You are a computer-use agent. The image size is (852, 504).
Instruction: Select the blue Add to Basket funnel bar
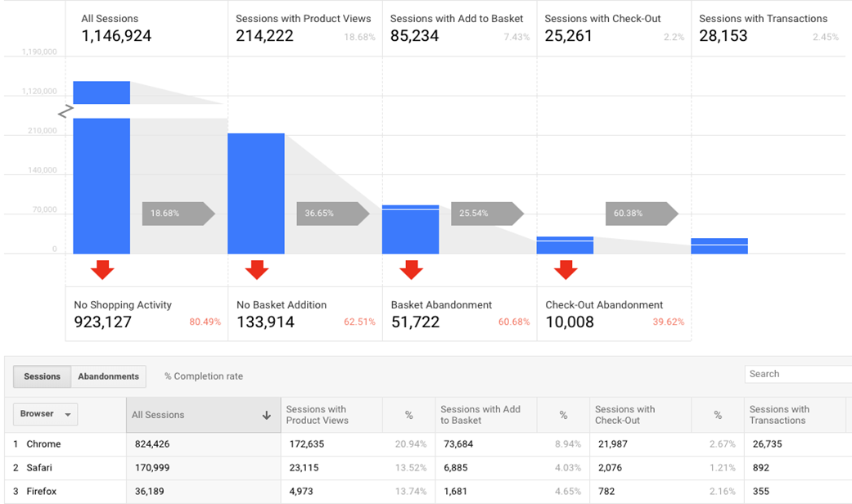click(x=410, y=229)
